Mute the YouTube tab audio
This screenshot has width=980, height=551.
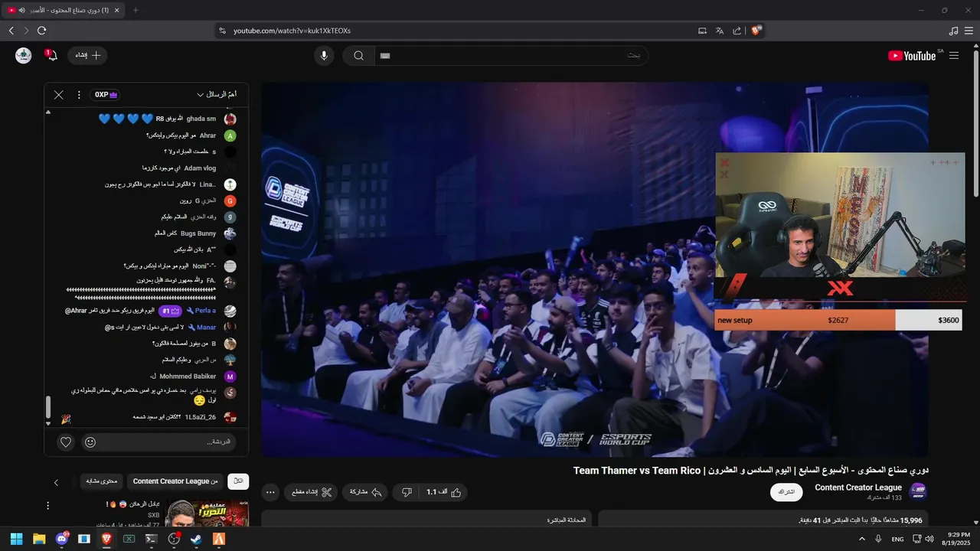pyautogui.click(x=21, y=10)
